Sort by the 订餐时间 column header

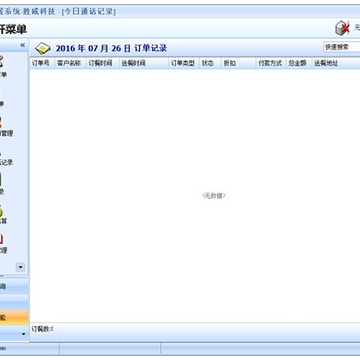coord(102,63)
